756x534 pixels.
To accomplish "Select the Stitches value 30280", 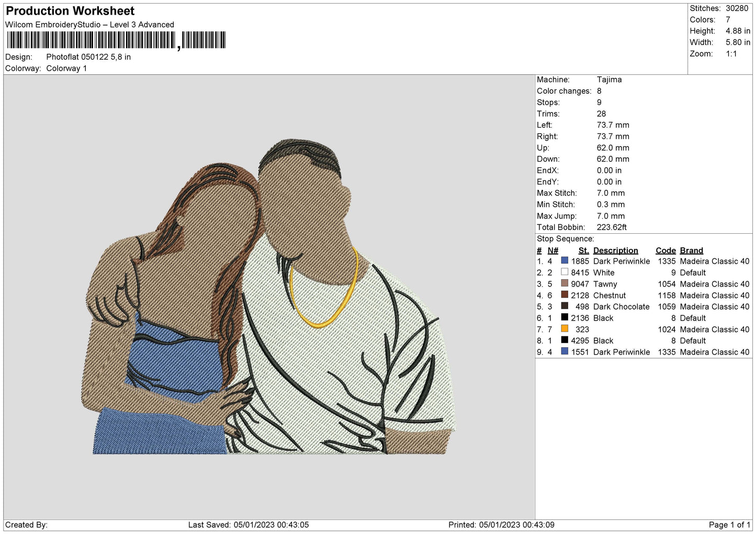I will pyautogui.click(x=738, y=8).
